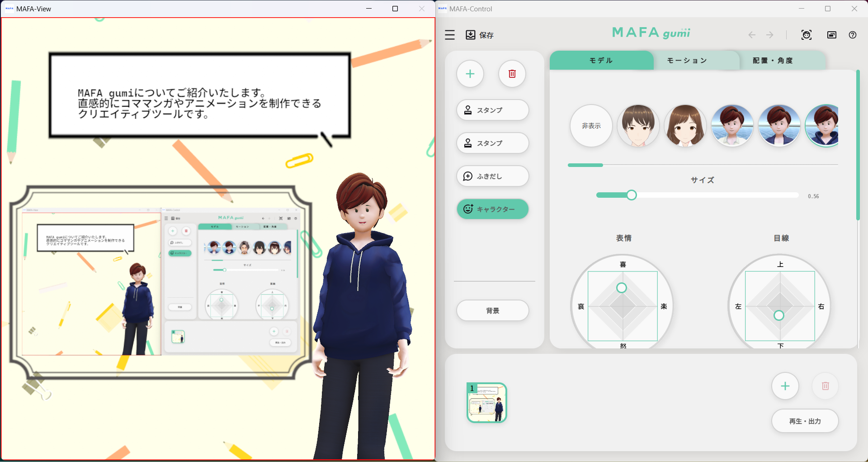The image size is (868, 462).
Task: Select scene 1 thumbnail
Action: [487, 403]
